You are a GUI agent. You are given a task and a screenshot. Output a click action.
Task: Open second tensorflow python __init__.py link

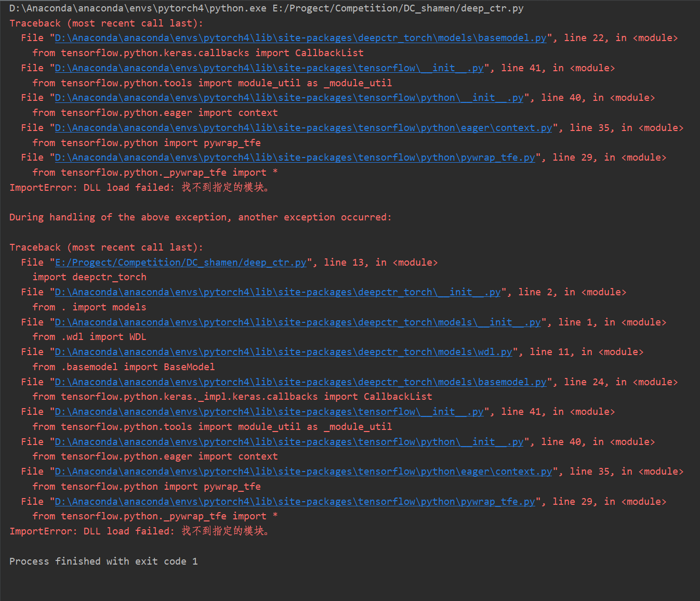click(288, 441)
